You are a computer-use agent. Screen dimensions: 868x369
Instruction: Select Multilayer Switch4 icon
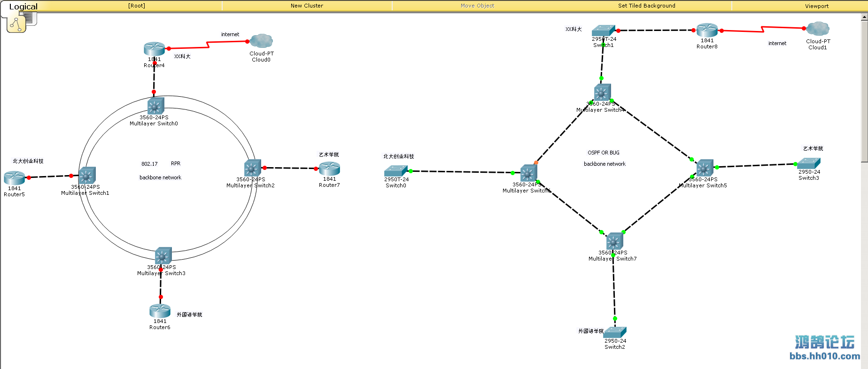602,92
